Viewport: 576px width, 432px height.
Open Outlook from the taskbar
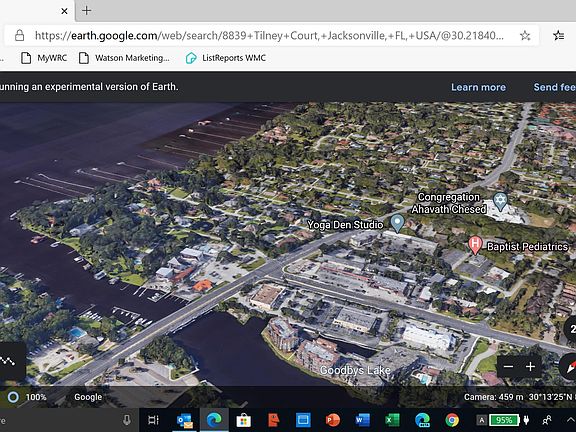[x=185, y=420]
